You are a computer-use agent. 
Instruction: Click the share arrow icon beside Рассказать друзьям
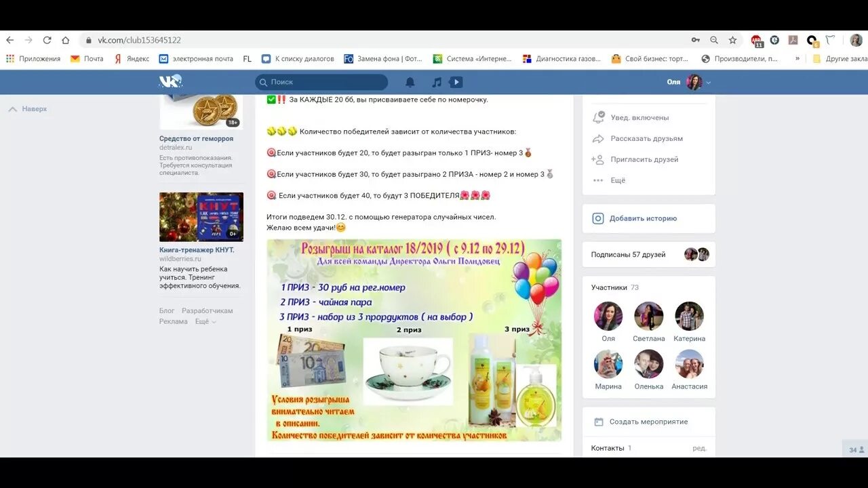click(x=598, y=138)
